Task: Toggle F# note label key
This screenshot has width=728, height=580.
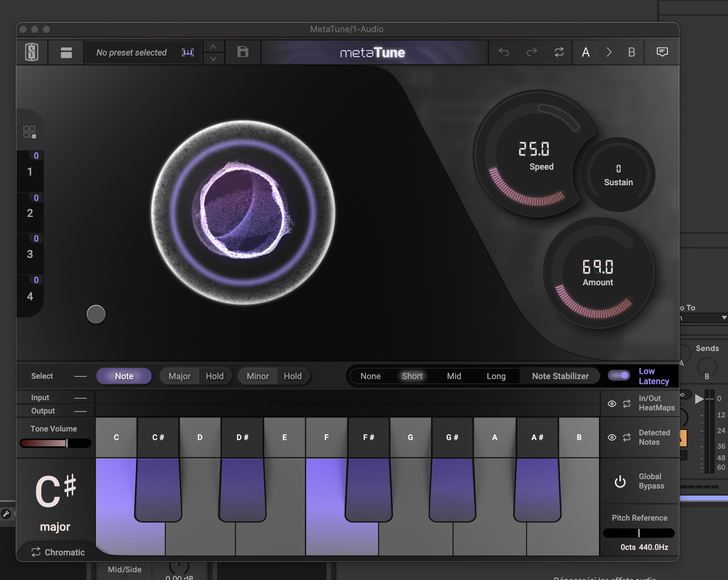Action: [369, 437]
